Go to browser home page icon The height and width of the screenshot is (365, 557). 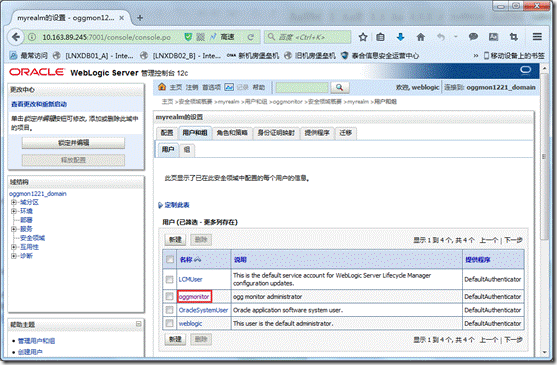click(421, 37)
